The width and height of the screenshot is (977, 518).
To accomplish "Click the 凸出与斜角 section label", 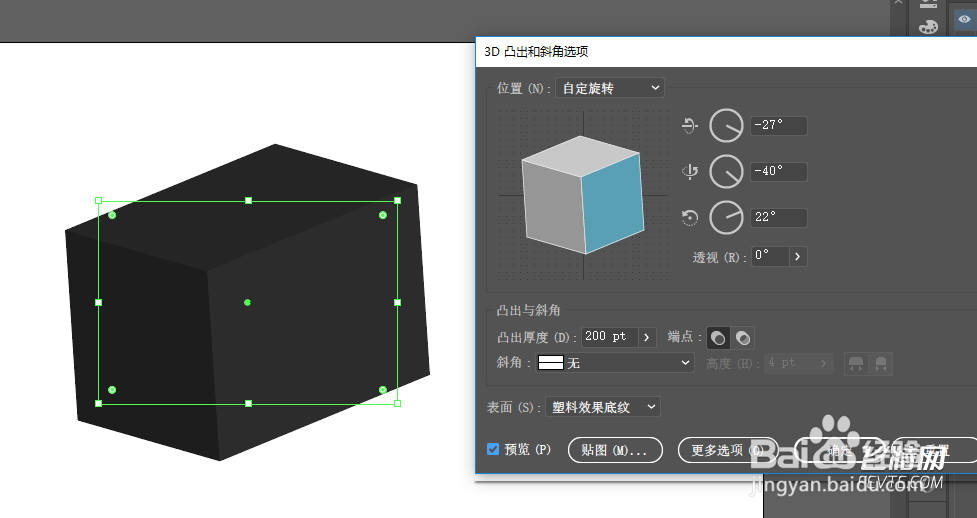I will click(x=528, y=310).
